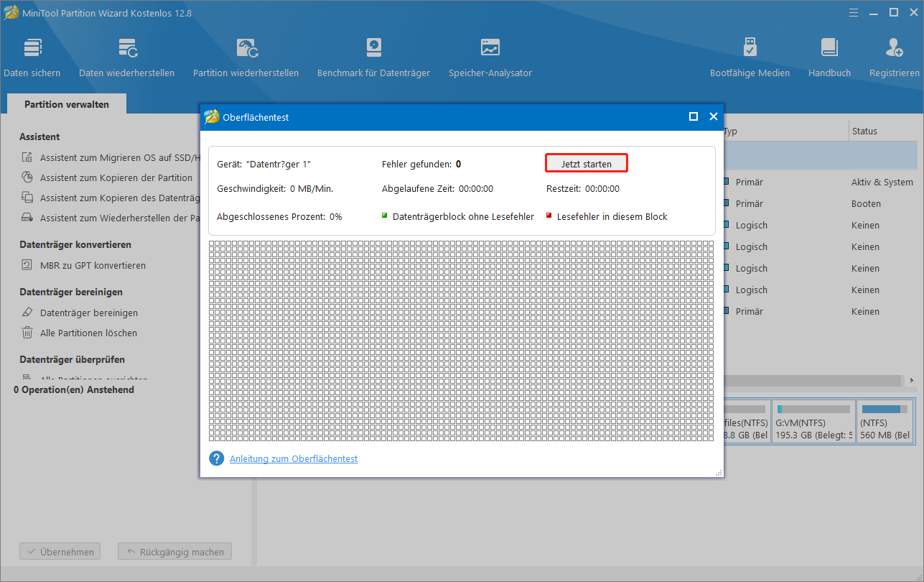Open the Daten sichern tool
924x582 pixels.
(x=32, y=57)
